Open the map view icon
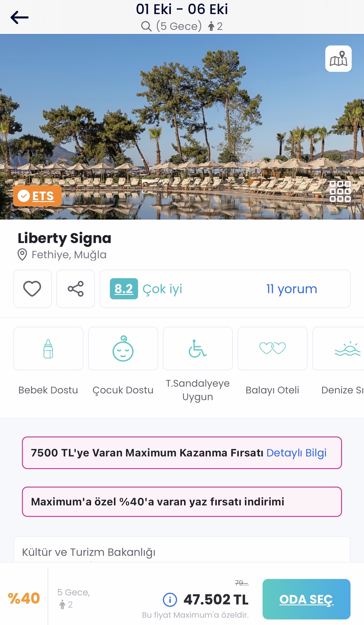 (338, 59)
